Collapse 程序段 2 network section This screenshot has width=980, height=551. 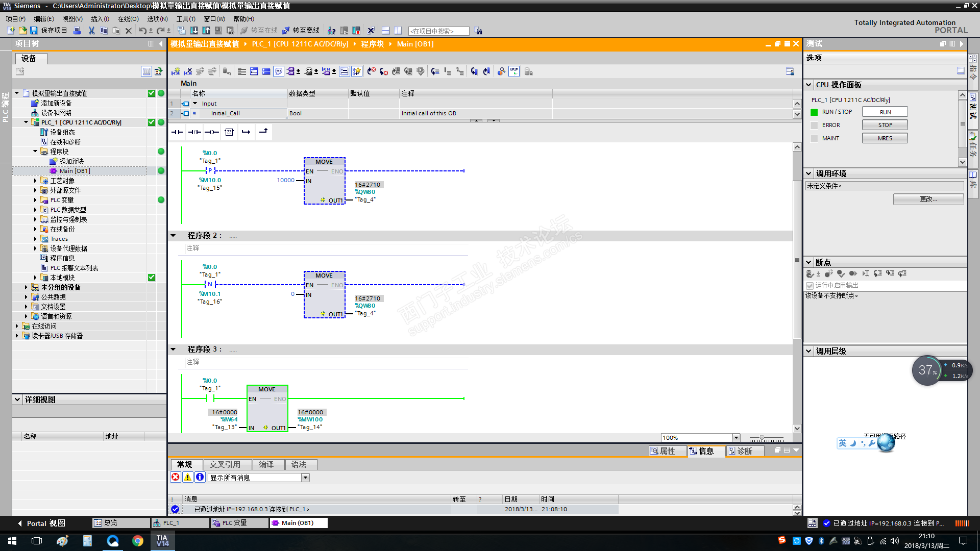coord(173,235)
